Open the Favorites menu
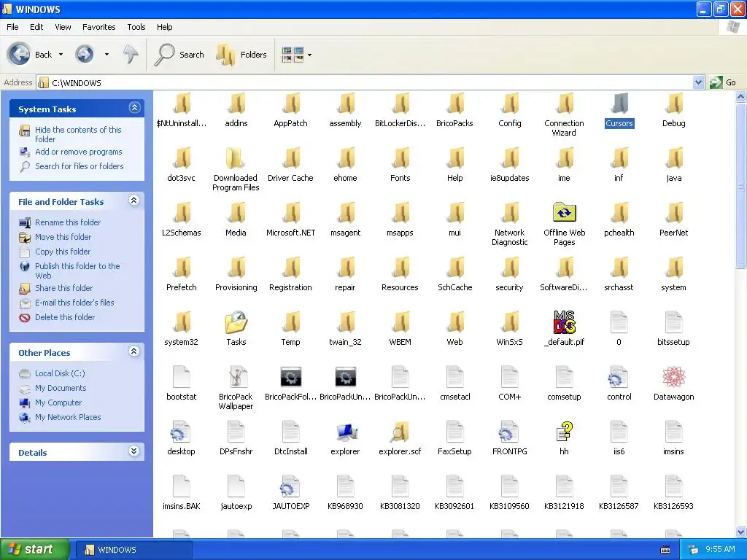The width and height of the screenshot is (747, 560). (98, 27)
